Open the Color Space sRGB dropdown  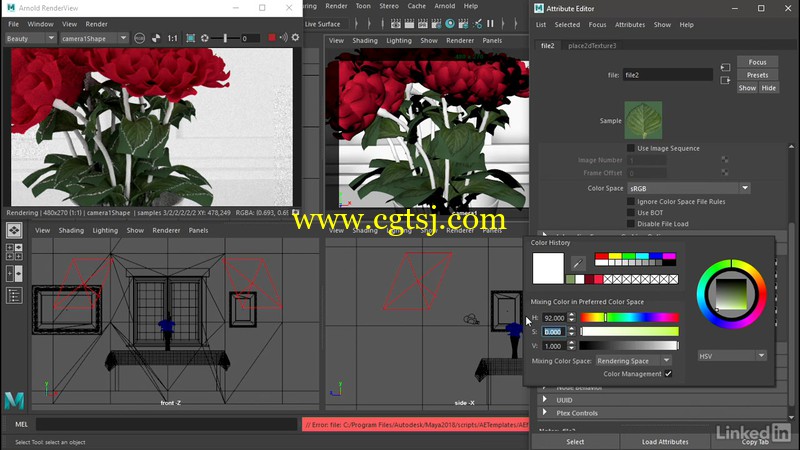pyautogui.click(x=688, y=188)
